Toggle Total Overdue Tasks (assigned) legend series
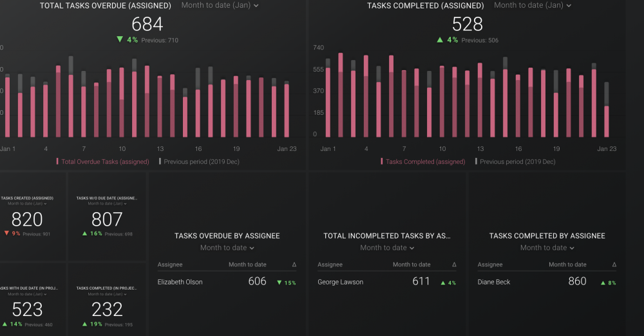Screen dimensions: 644x336 103,162
